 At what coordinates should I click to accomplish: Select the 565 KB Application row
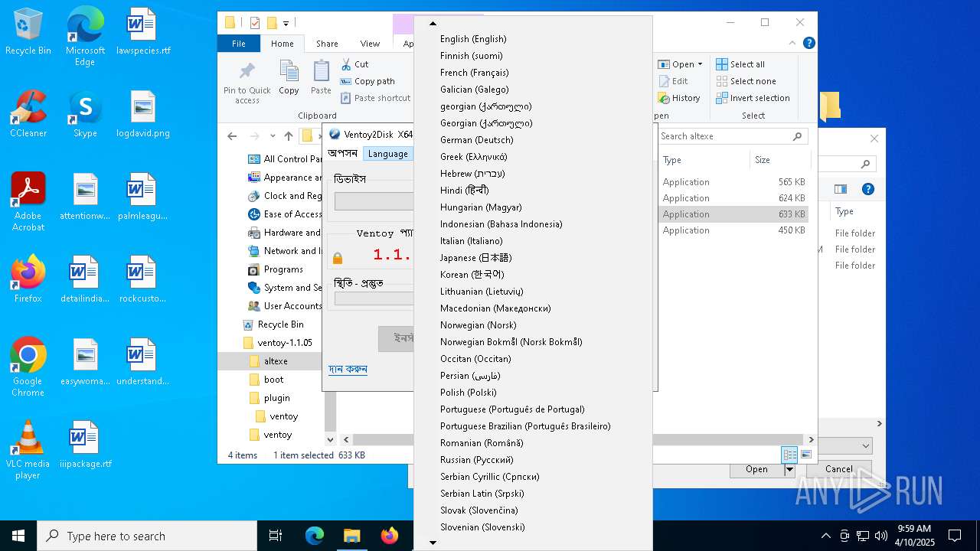[x=733, y=182]
